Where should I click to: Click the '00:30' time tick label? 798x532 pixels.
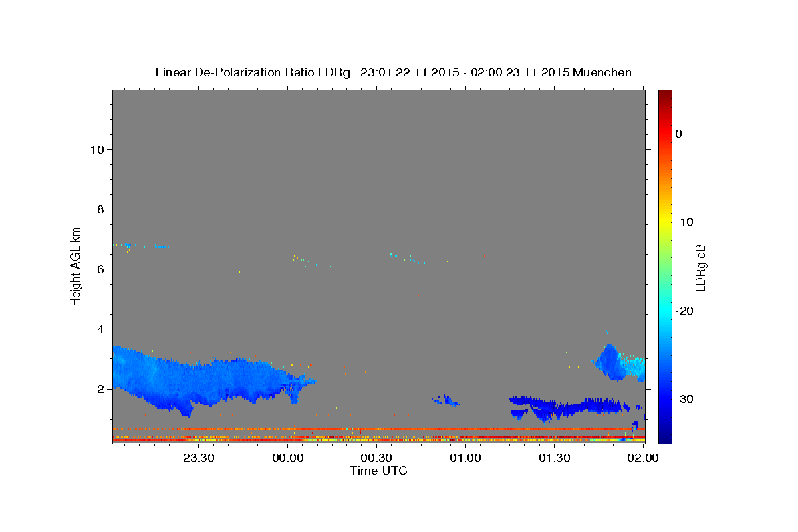click(376, 458)
